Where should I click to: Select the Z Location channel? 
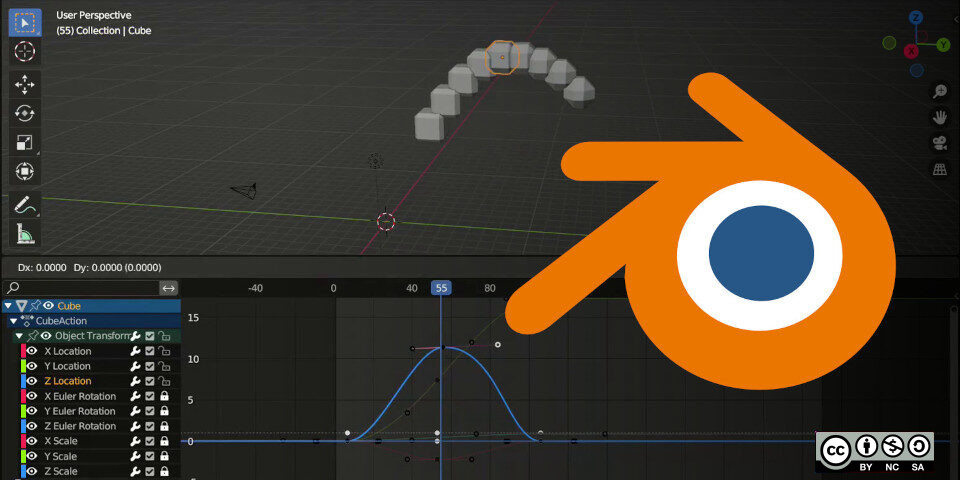(x=67, y=381)
